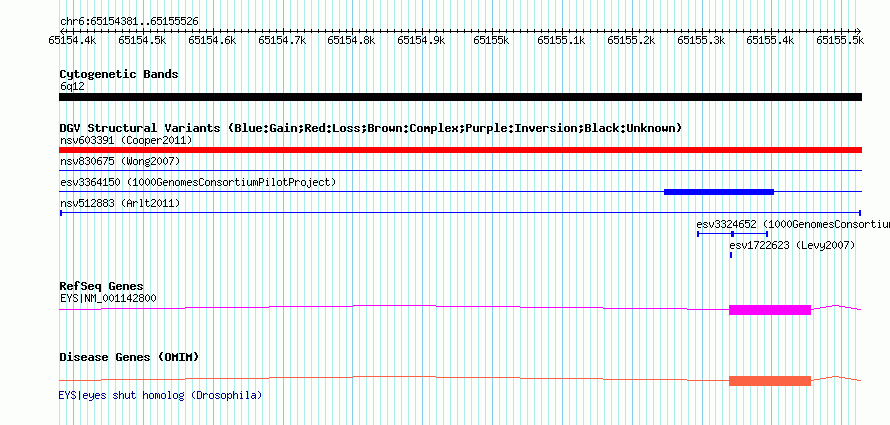Click the 65155.4k ruler tick label
This screenshot has width=890, height=425.
770,40
